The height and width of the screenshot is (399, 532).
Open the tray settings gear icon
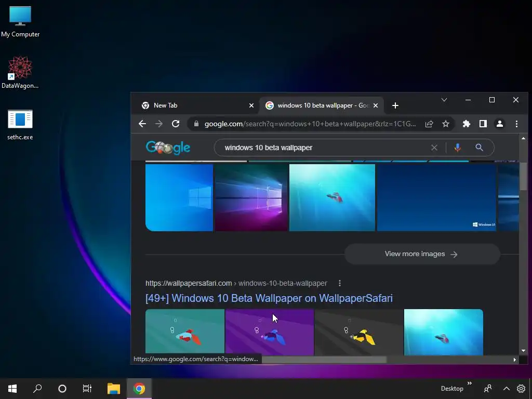521,389
